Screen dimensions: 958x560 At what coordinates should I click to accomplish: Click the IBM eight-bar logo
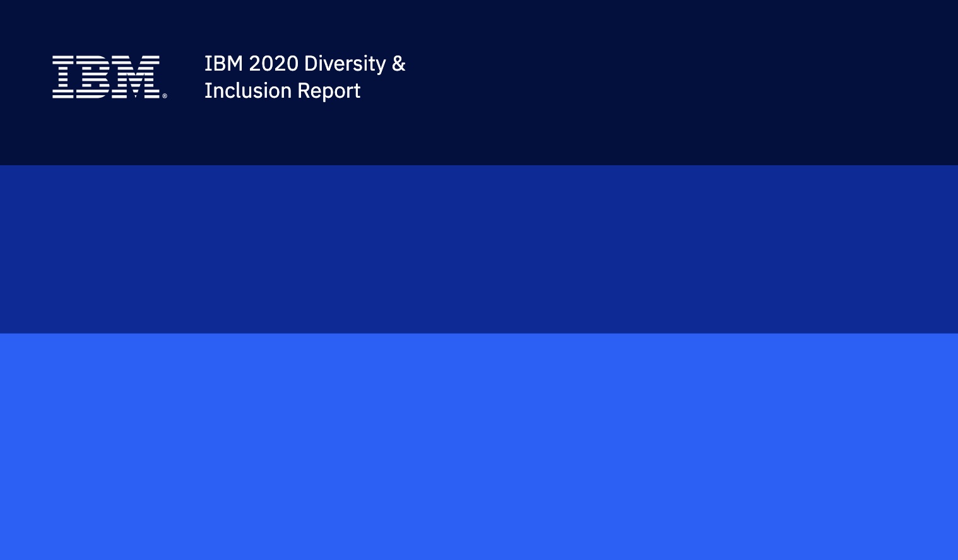point(107,78)
